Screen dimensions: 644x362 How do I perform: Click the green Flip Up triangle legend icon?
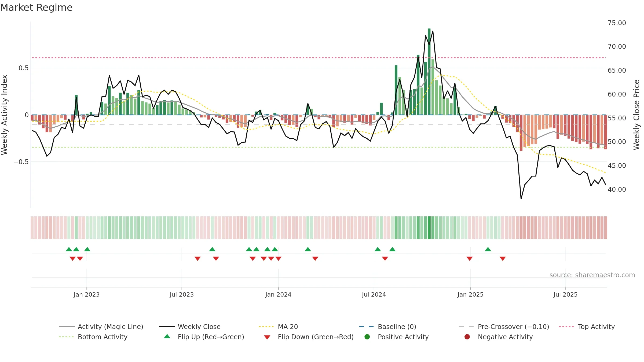167,336
